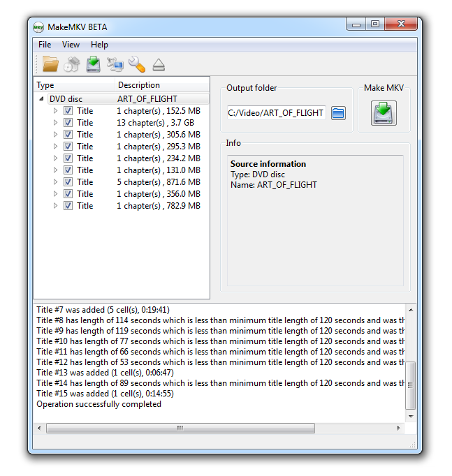Image resolution: width=452 pixels, height=476 pixels.
Task: Select "5 chapter(s) , 871.6 MB" description
Action: point(159,182)
